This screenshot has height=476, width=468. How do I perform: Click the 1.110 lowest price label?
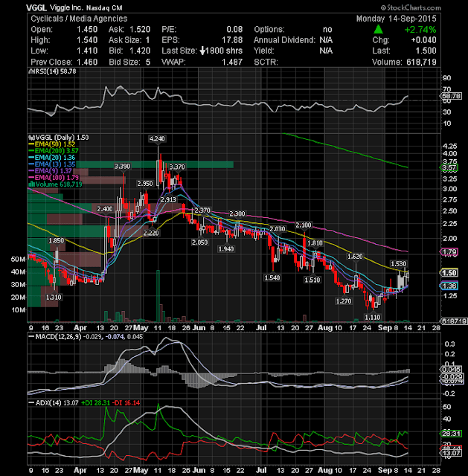pos(372,318)
